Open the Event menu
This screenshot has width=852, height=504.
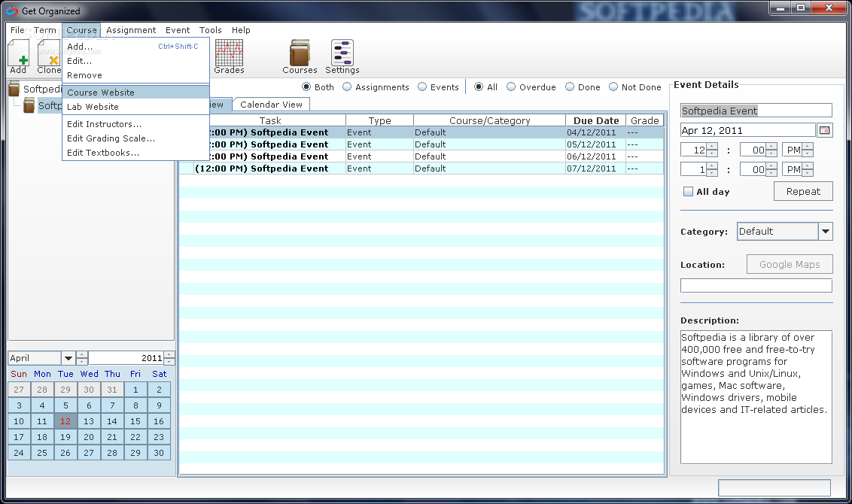[x=178, y=30]
